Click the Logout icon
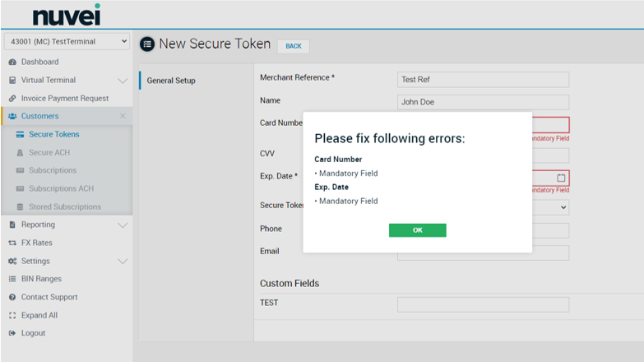The image size is (644, 362). pos(12,334)
